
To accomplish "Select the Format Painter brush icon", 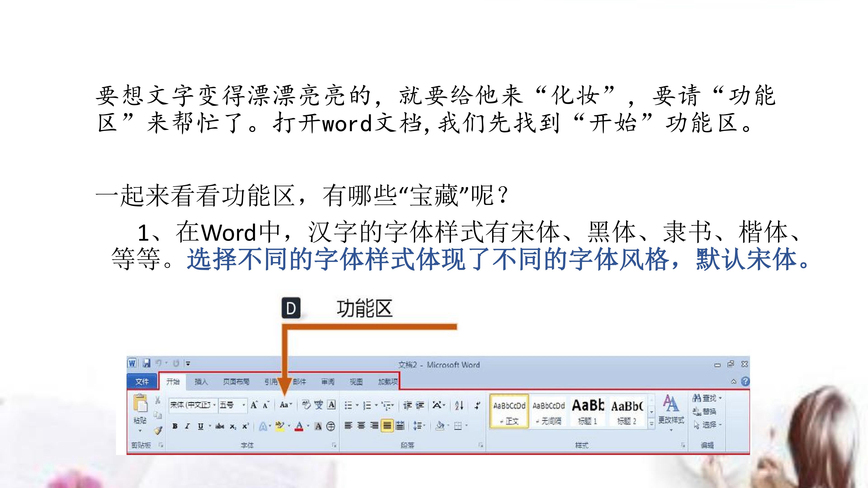I will click(158, 430).
